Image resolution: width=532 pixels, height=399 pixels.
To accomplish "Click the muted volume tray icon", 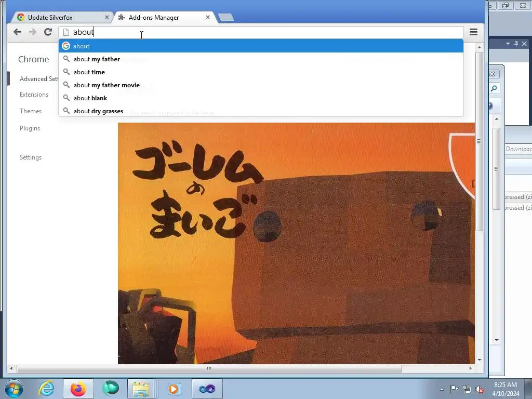I will (x=480, y=389).
